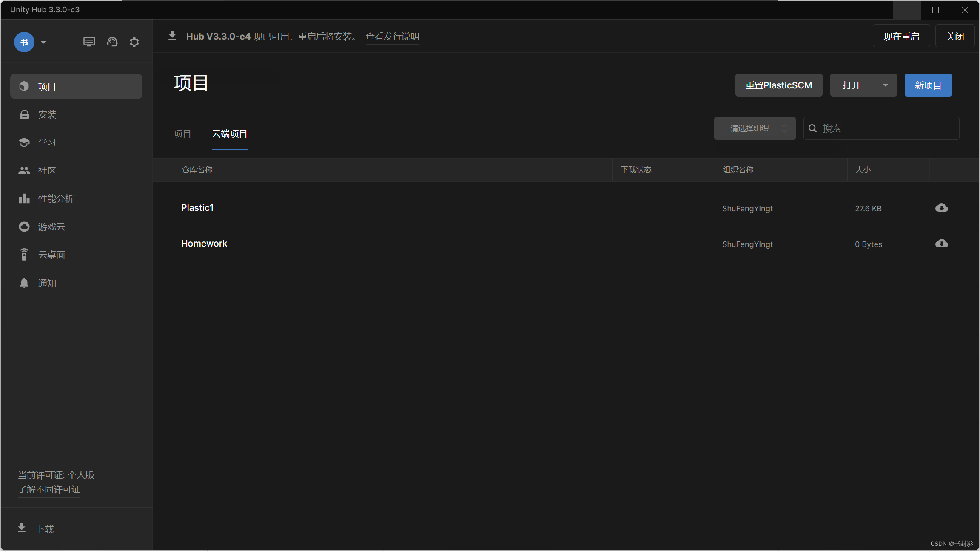Viewport: 980px width, 551px height.
Task: Go to 性能分析 sidebar section
Action: click(x=55, y=199)
